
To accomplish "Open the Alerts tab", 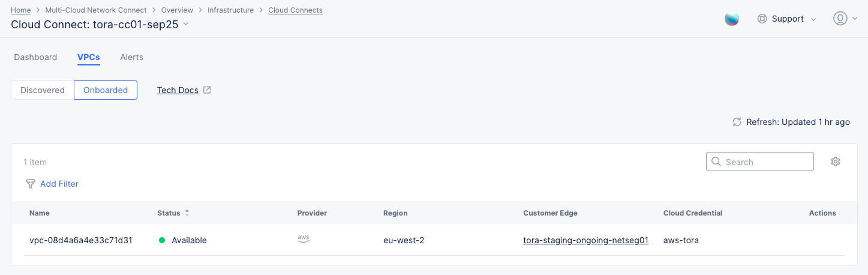I will 131,57.
